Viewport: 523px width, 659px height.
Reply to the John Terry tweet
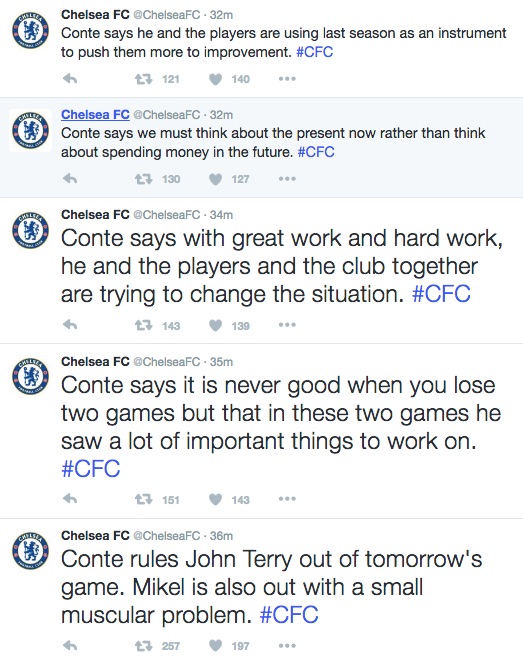point(70,645)
